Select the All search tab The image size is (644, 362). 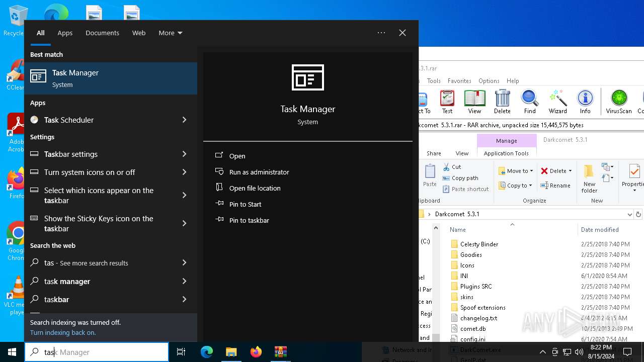pos(41,33)
